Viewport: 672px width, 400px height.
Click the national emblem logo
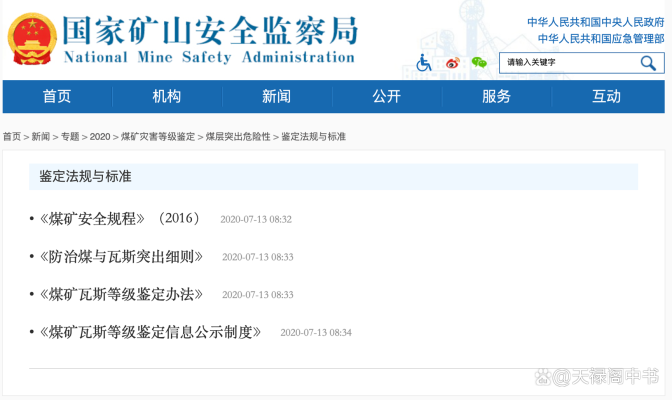coord(32,40)
